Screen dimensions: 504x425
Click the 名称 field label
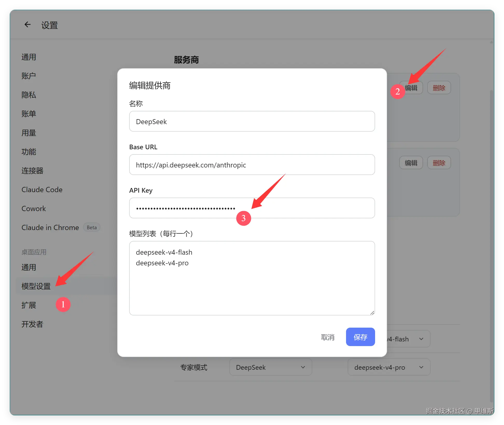tap(136, 104)
